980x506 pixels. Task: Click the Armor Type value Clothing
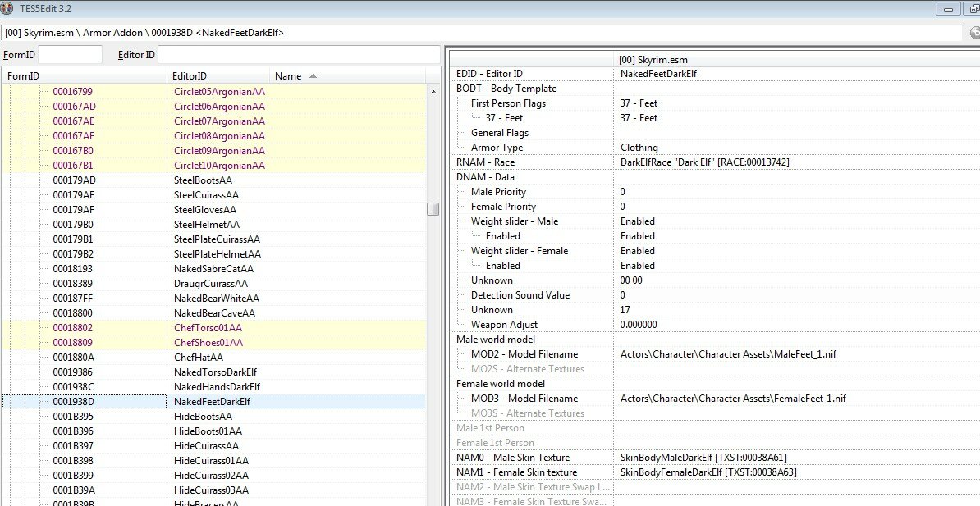[x=639, y=148]
